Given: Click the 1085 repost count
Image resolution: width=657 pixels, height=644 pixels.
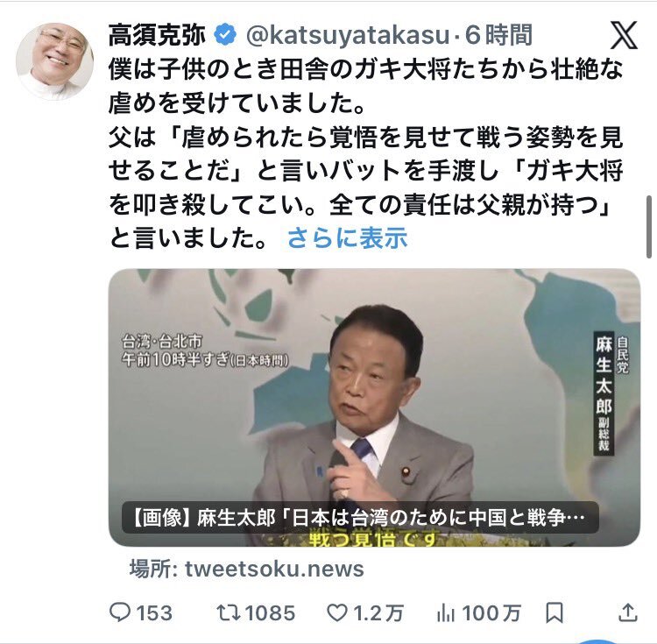Looking at the screenshot, I should click(x=270, y=613).
